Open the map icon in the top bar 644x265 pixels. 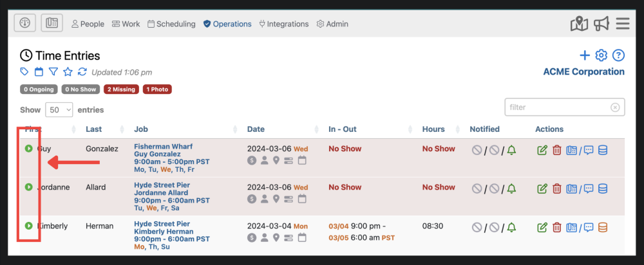pyautogui.click(x=580, y=24)
